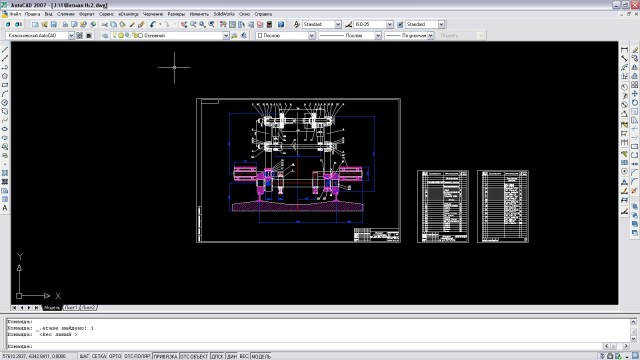This screenshot has height=360, width=640.
Task: Select the Circle drawing tool
Action: click(x=5, y=102)
